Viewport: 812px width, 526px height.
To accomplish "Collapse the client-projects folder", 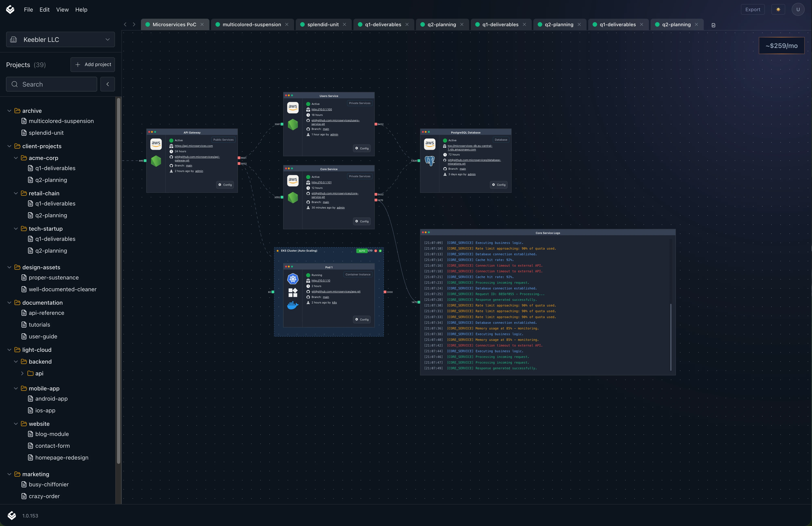I will coord(9,146).
